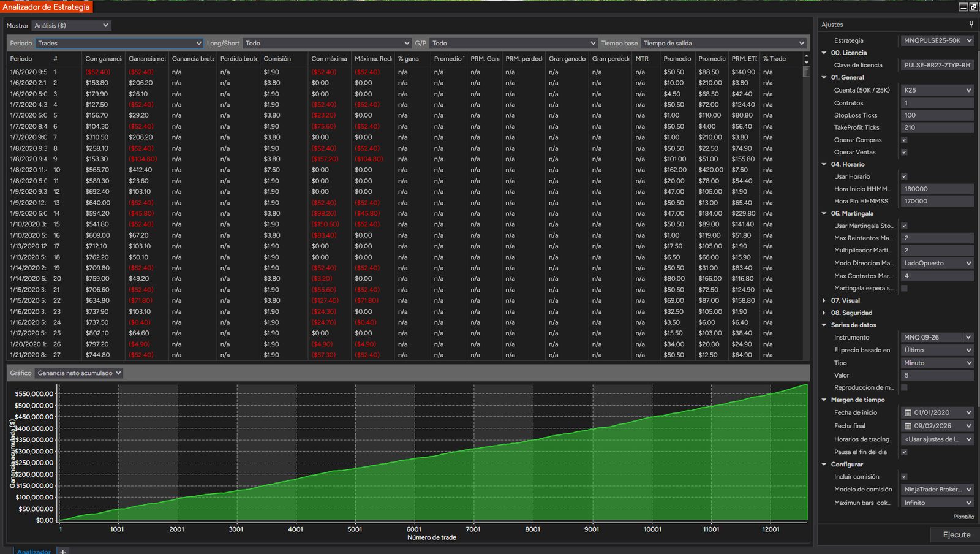980x554 pixels.
Task: Open the Tipo Minuto dropdown
Action: (x=937, y=363)
